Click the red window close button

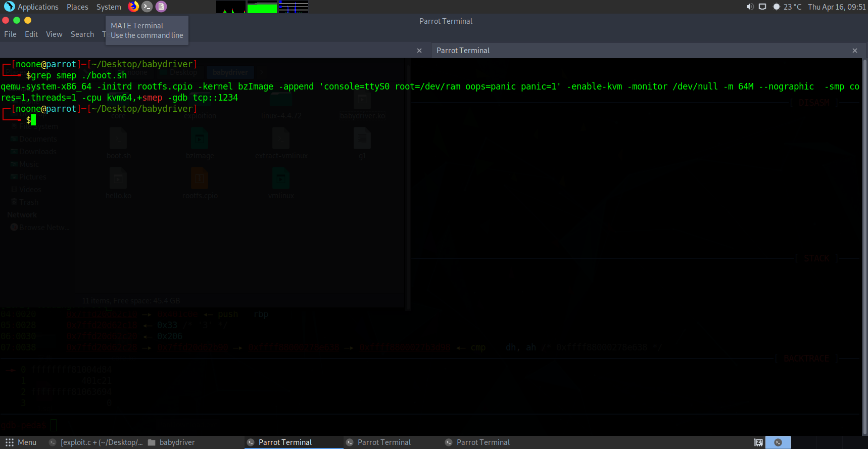[6, 20]
